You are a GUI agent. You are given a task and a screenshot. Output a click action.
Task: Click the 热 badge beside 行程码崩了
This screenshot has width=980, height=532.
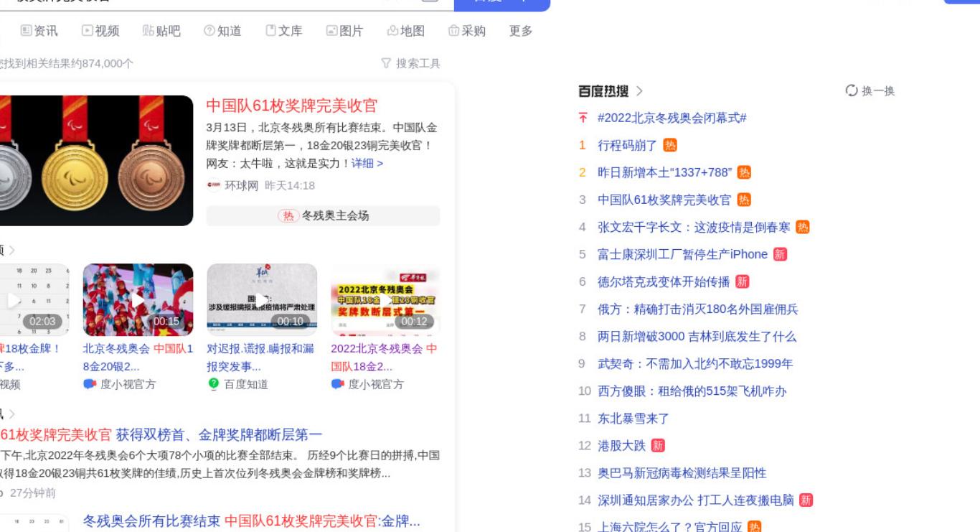tap(669, 146)
